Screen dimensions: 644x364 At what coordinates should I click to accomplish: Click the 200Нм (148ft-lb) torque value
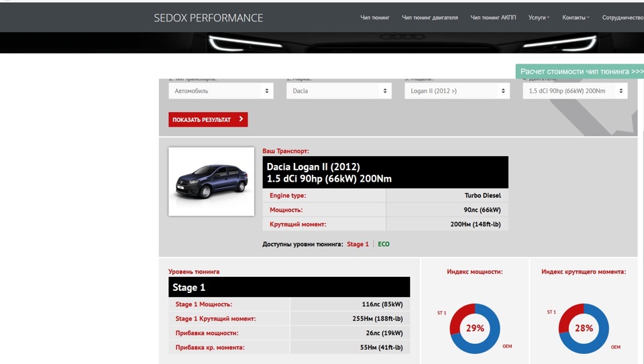tap(475, 224)
